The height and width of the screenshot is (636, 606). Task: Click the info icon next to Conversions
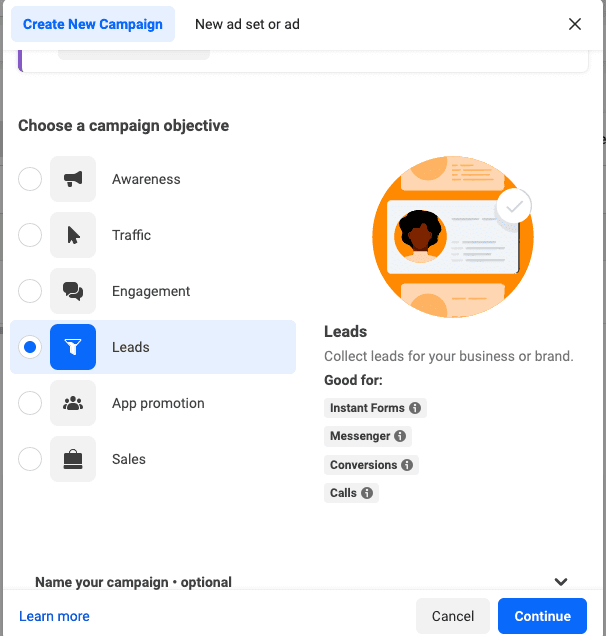(407, 465)
